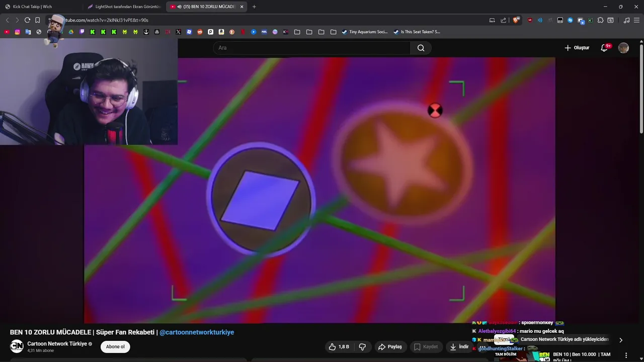644x362 pixels.
Task: Open the browser hamburger main menu
Action: (636, 20)
